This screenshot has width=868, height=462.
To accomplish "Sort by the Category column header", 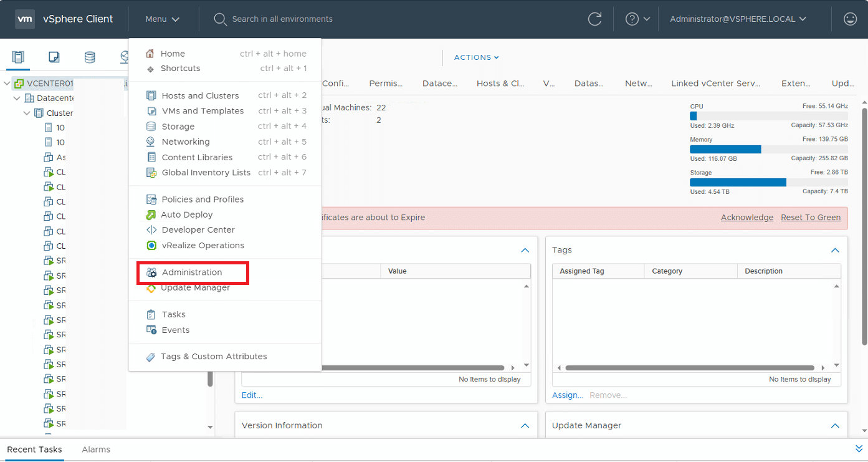I will (x=690, y=271).
